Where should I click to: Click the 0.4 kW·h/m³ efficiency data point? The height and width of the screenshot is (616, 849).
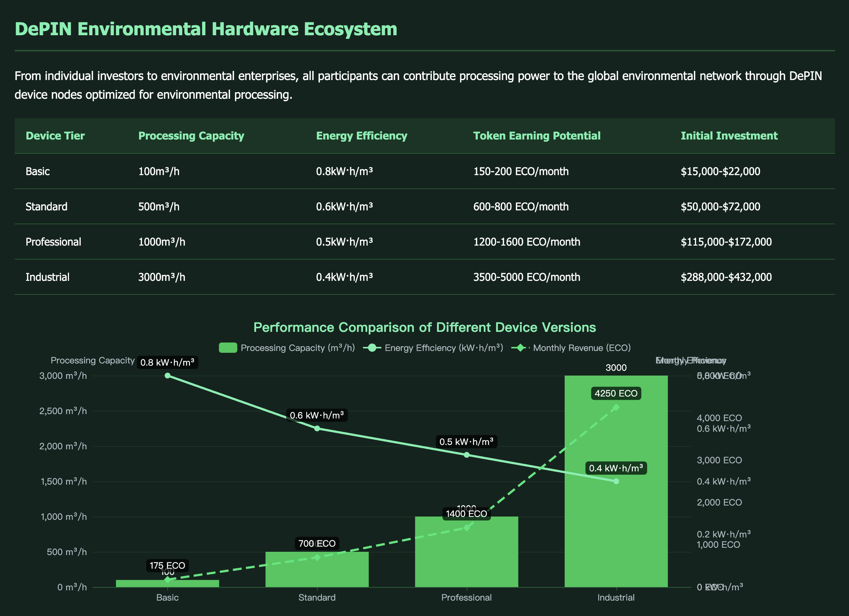tap(616, 481)
